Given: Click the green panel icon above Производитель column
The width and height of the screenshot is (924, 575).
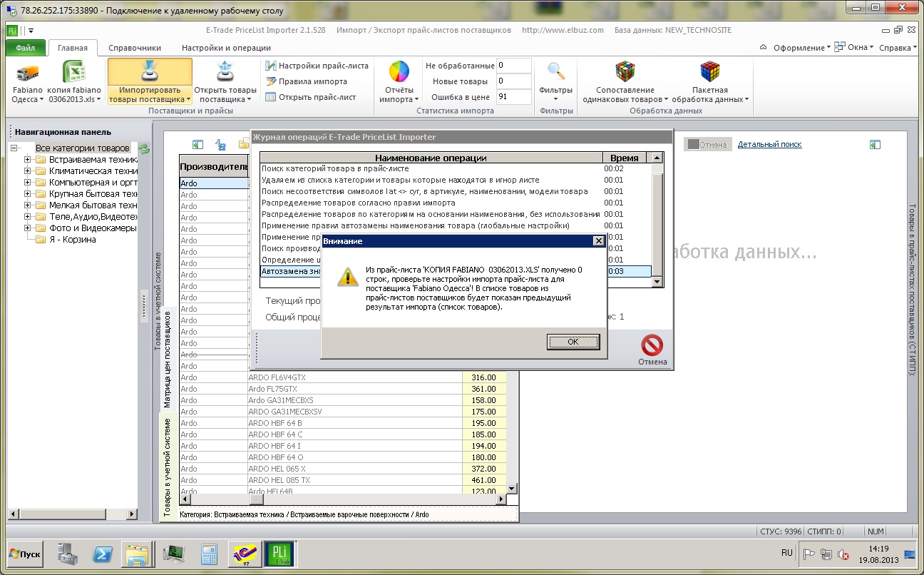Looking at the screenshot, I should coord(198,144).
